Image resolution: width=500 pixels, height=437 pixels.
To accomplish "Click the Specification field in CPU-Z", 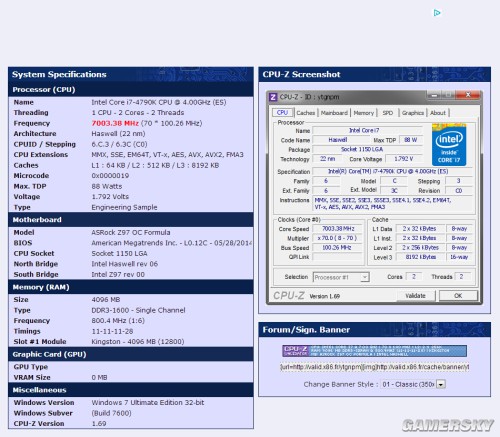I will [x=392, y=171].
